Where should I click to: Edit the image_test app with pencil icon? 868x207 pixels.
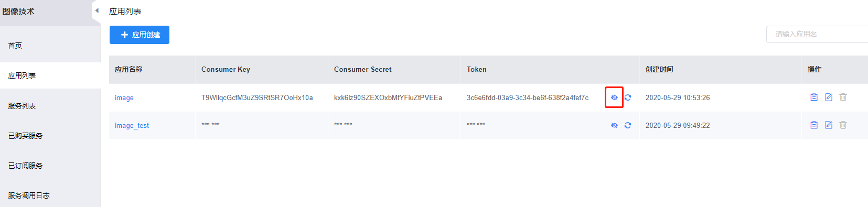point(829,125)
